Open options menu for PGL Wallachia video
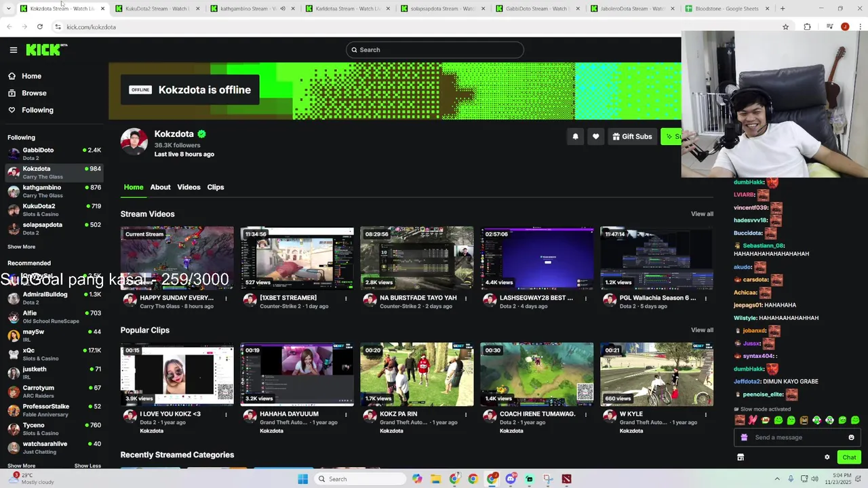The height and width of the screenshot is (488, 868). point(705,298)
